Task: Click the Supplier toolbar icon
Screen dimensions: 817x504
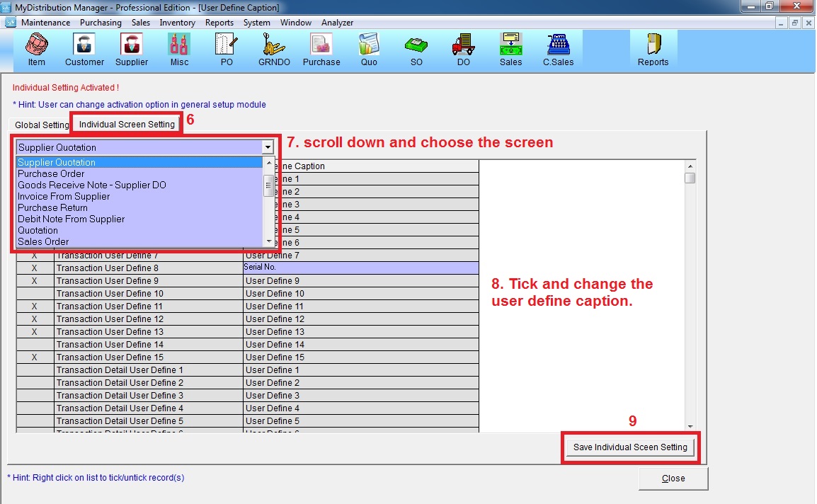Action: [x=132, y=50]
